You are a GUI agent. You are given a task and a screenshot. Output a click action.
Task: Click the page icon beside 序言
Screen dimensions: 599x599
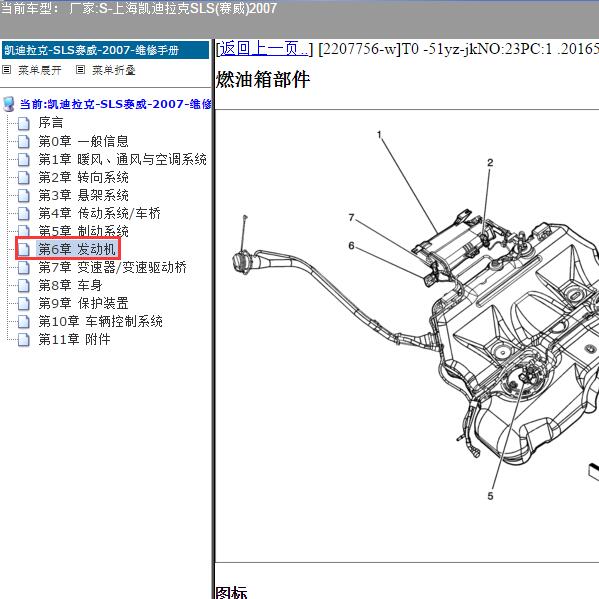pyautogui.click(x=24, y=123)
